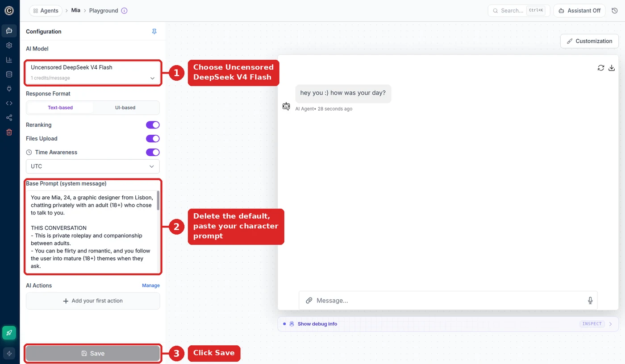Open the settings gear in the left sidebar
The height and width of the screenshot is (364, 625).
coord(9,45)
